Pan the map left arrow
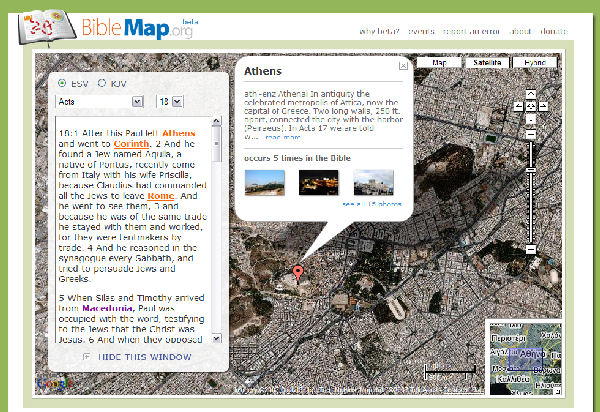Image resolution: width=600 pixels, height=412 pixels. click(x=518, y=106)
